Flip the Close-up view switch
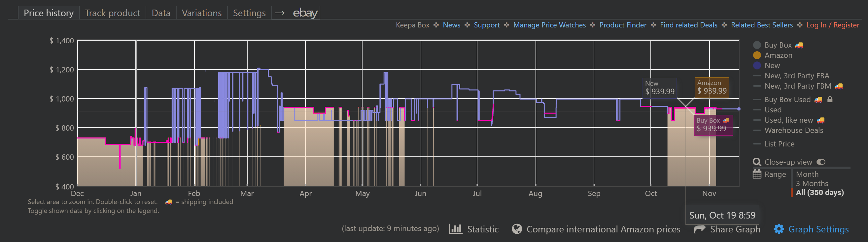 pos(821,162)
